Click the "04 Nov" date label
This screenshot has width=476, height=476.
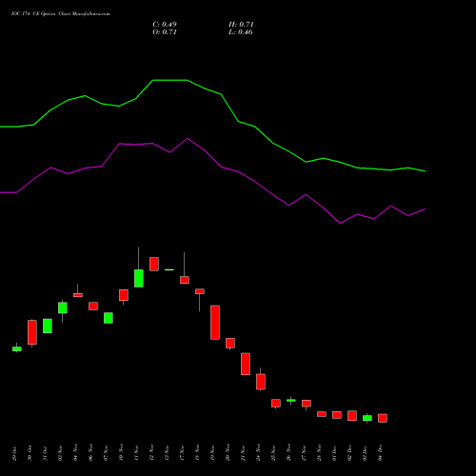pos(75,453)
